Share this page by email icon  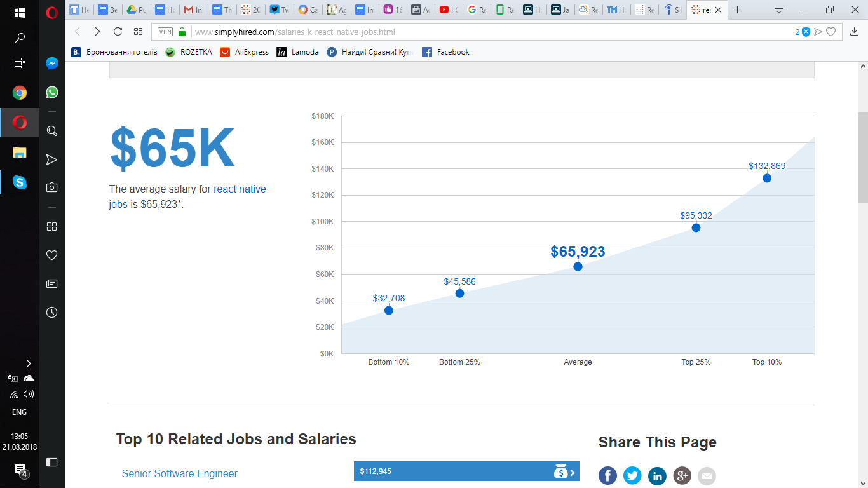tap(707, 475)
